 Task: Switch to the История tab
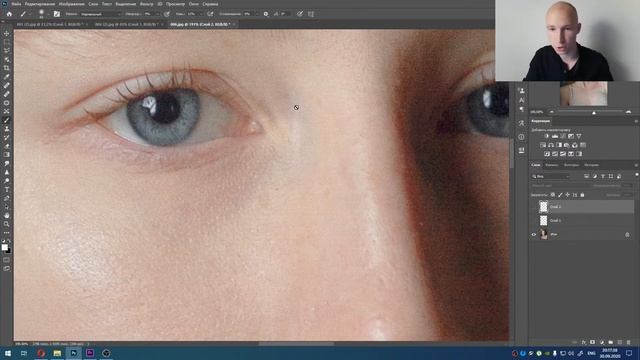click(591, 165)
